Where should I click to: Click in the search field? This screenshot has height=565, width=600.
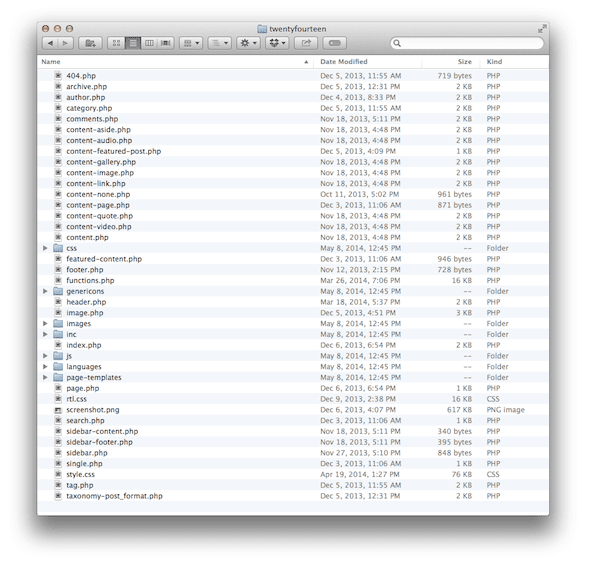470,44
